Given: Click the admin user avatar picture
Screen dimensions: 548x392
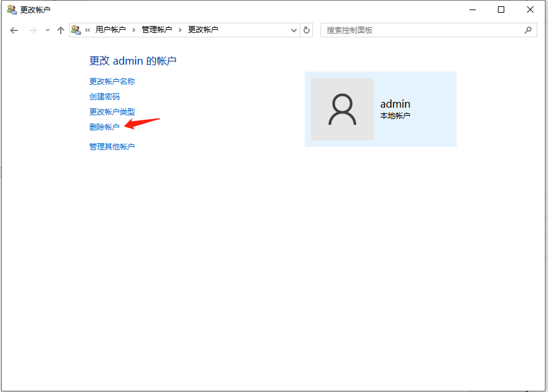Looking at the screenshot, I should point(342,109).
